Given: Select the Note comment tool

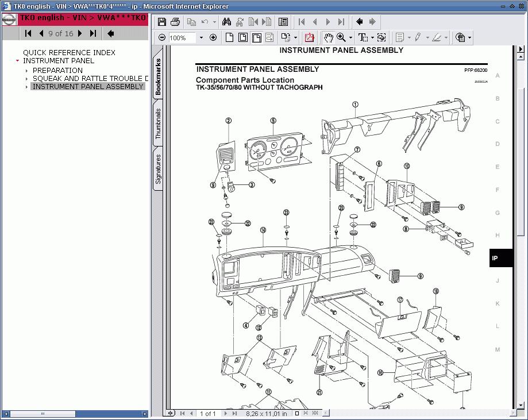Looking at the screenshot, I should (x=400, y=37).
